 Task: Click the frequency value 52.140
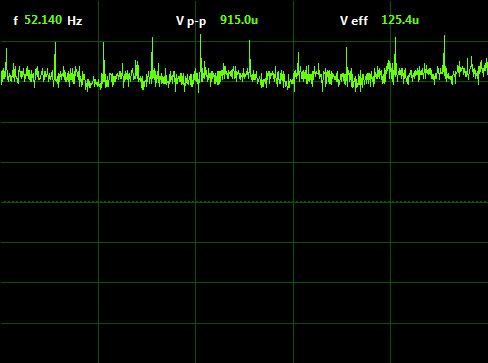coord(43,20)
